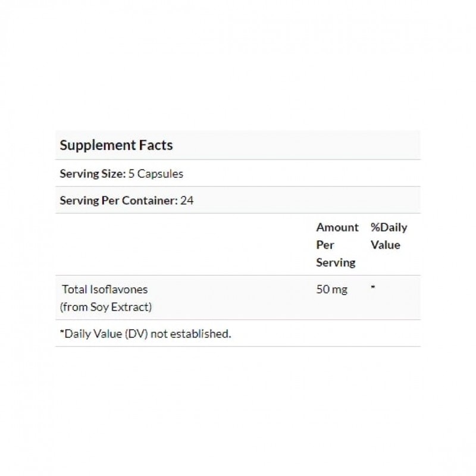Click the word Per in Amount header
476x476 pixels.
point(325,245)
